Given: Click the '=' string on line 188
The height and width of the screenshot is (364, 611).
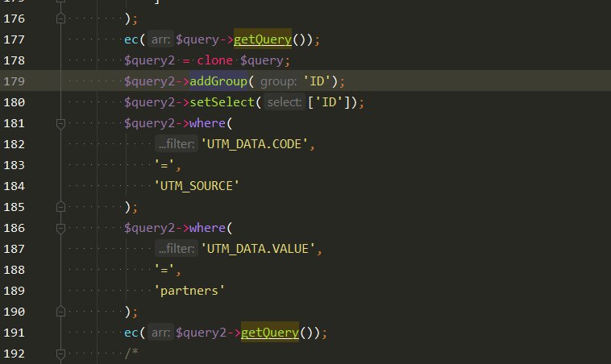Looking at the screenshot, I should click(164, 270).
